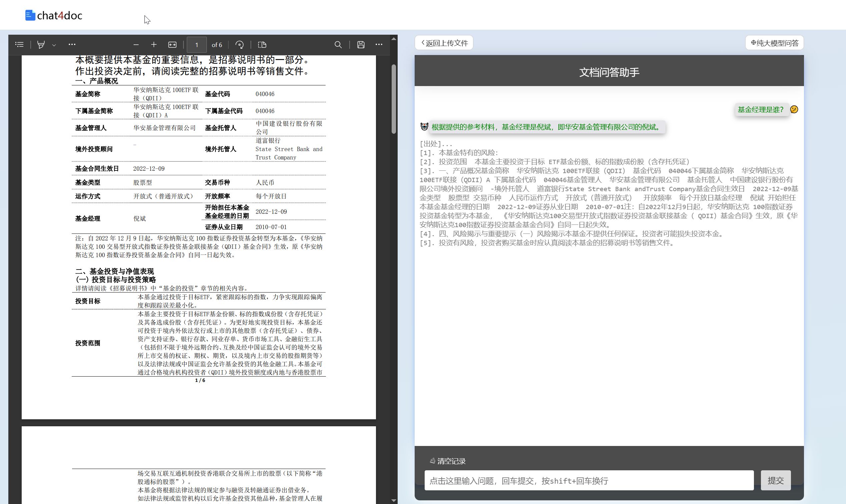Click the 基金合同生效日 date 2022-12-09
This screenshot has width=846, height=504.
(149, 169)
